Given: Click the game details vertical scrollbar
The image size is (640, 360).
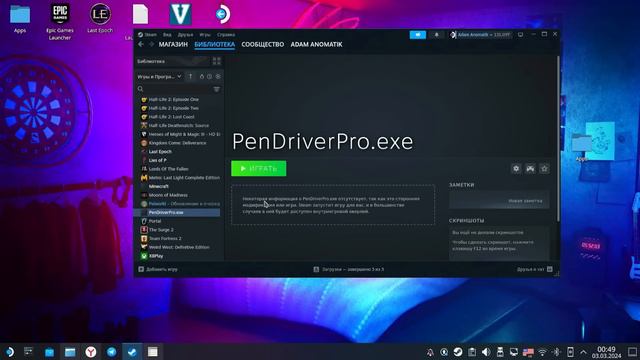Looking at the screenshot, I should coord(558,139).
